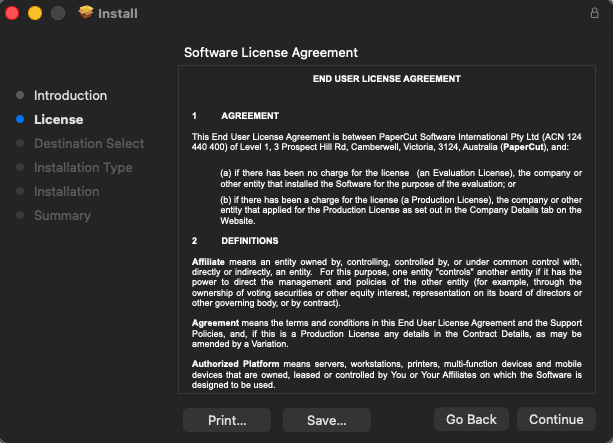Click the lock icon in the top-right corner

point(594,13)
